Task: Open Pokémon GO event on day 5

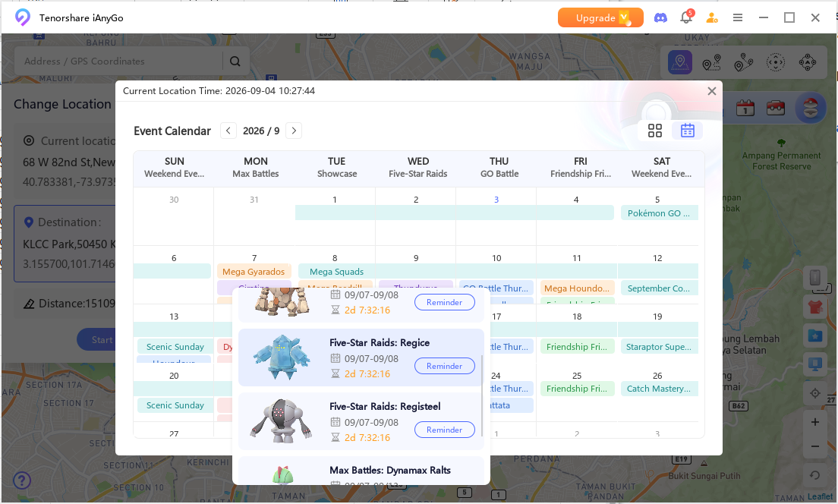Action: point(659,213)
